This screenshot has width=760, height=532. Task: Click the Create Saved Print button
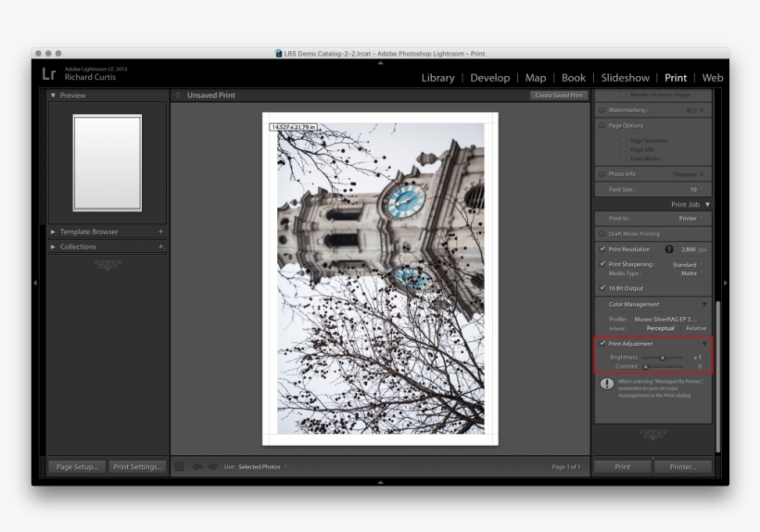559,95
